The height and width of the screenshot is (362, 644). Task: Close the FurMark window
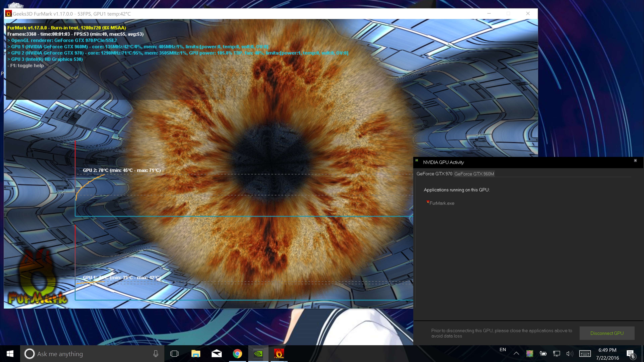pyautogui.click(x=528, y=13)
